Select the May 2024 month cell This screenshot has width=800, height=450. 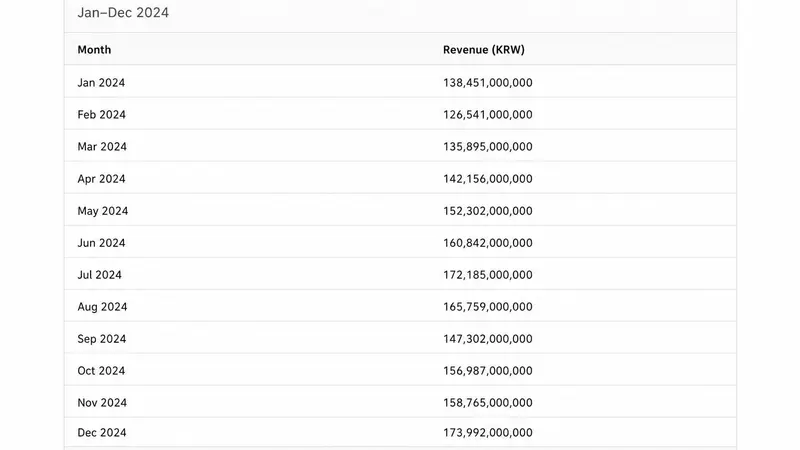103,211
